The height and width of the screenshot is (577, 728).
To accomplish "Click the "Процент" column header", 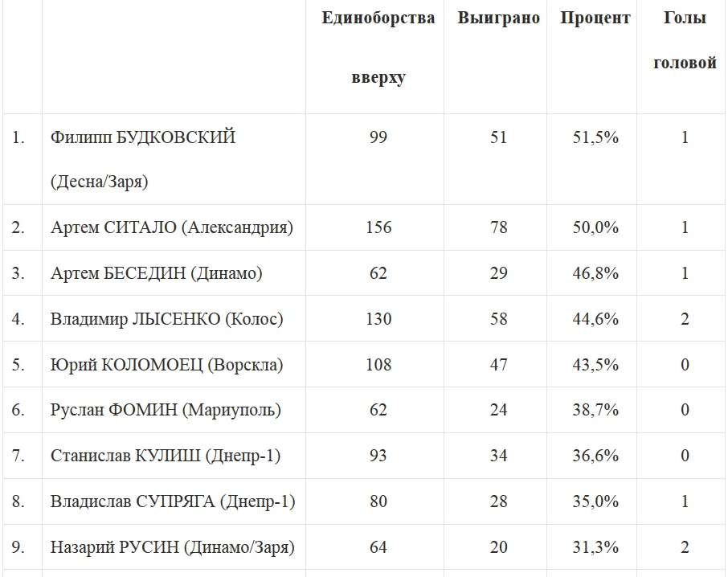I will tap(595, 18).
